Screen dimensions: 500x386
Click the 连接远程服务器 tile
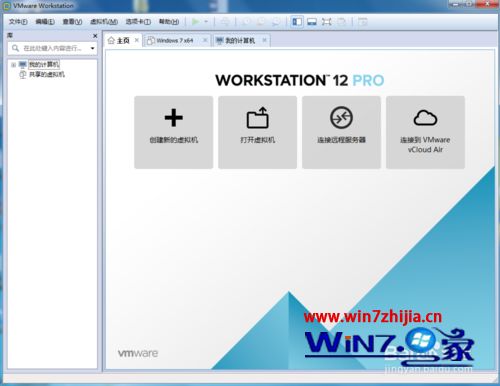pos(341,132)
